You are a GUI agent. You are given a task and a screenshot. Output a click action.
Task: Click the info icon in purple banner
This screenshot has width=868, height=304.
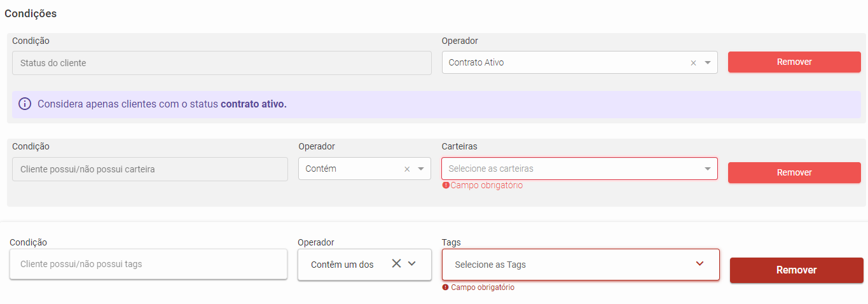[x=25, y=104]
